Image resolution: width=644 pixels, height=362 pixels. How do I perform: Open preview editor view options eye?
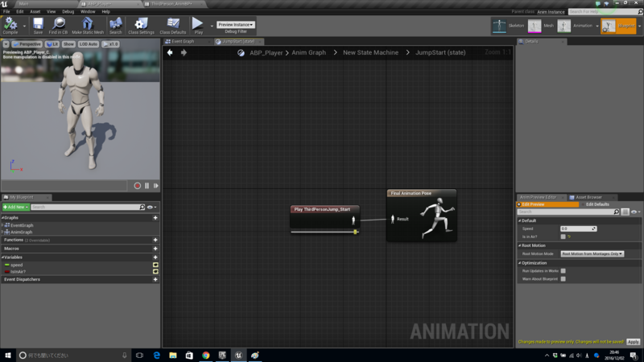[635, 212]
